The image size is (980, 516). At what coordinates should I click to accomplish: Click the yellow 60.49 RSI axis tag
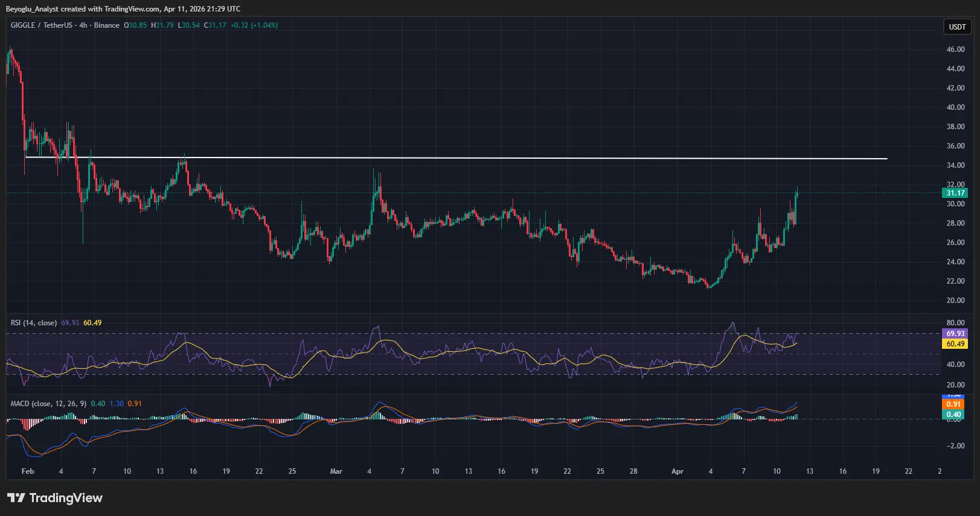(x=955, y=344)
